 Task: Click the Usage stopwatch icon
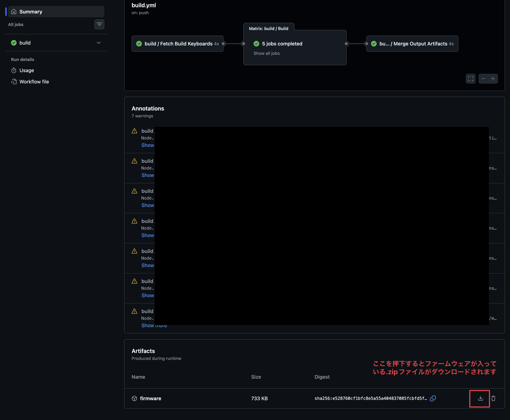[x=14, y=70]
